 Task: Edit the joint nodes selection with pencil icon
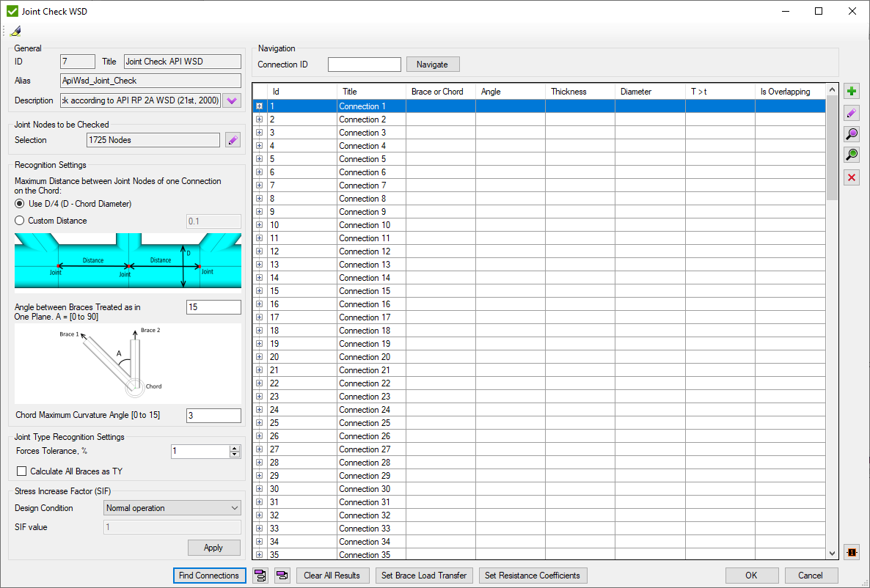[233, 140]
